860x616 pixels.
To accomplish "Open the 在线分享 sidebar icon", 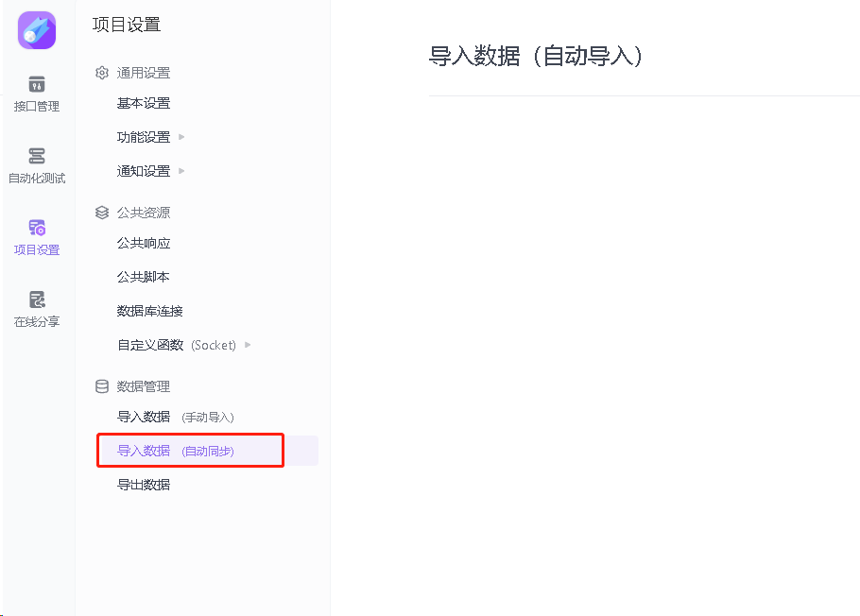I will (37, 299).
